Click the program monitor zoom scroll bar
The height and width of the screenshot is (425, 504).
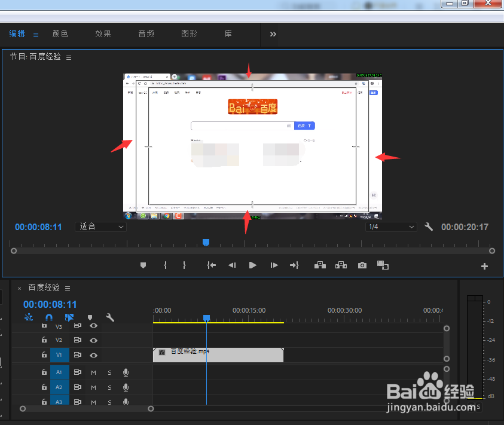(x=253, y=251)
